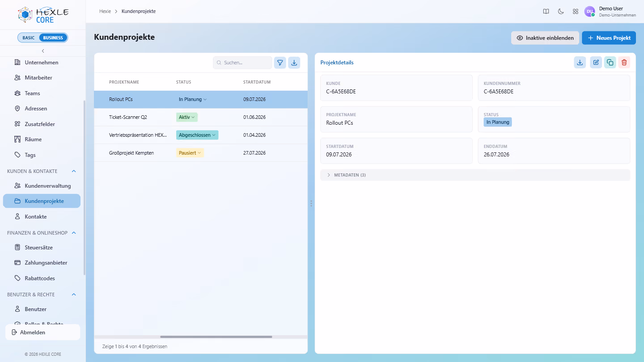644x362 pixels.
Task: Click the Kundenprojekte breadcrumb text
Action: point(139,11)
